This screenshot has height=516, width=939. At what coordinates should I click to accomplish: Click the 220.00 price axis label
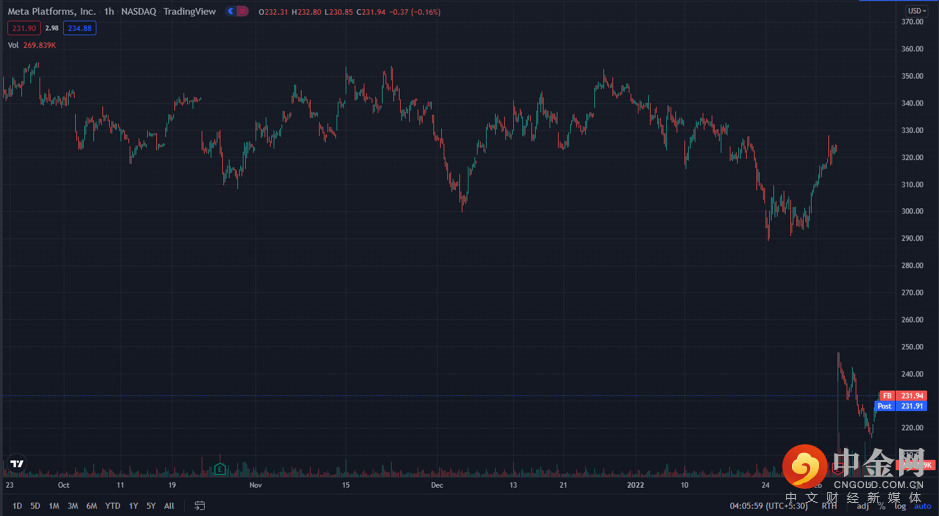click(x=912, y=428)
